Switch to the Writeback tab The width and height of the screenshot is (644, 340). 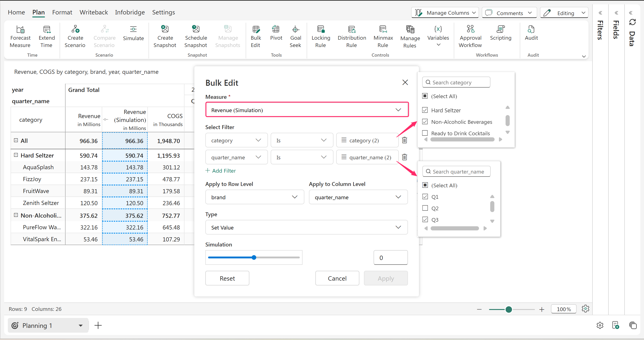point(94,12)
